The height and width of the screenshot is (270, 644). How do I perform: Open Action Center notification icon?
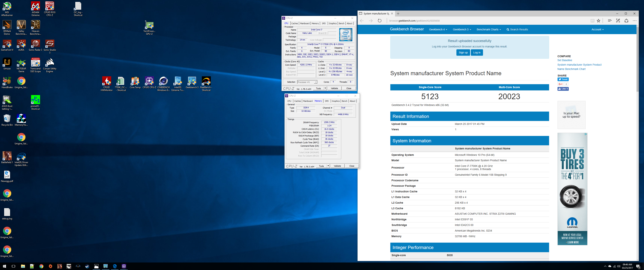coord(638,266)
